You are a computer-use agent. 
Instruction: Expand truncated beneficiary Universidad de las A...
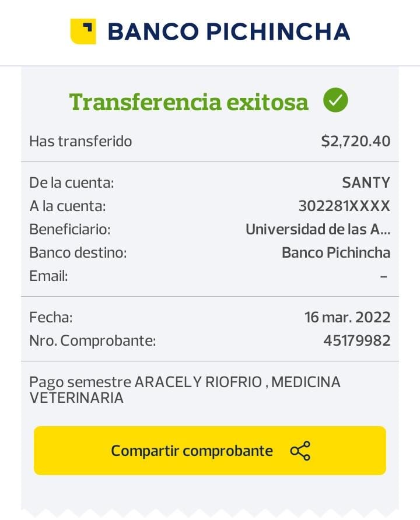pyautogui.click(x=318, y=229)
